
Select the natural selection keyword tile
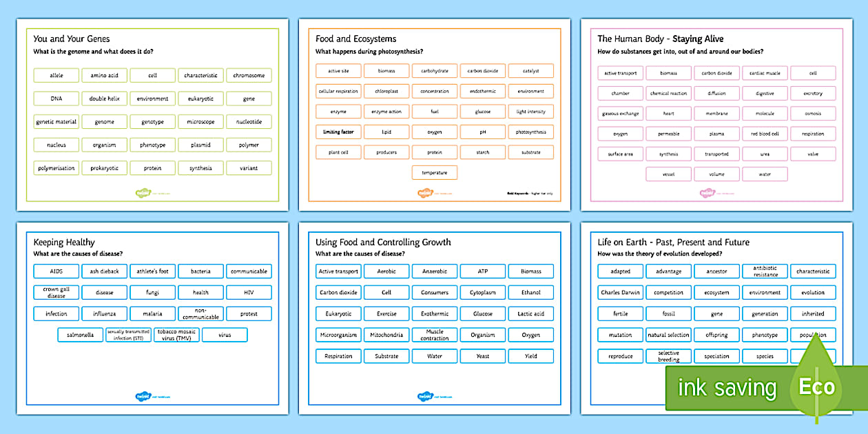pyautogui.click(x=668, y=335)
